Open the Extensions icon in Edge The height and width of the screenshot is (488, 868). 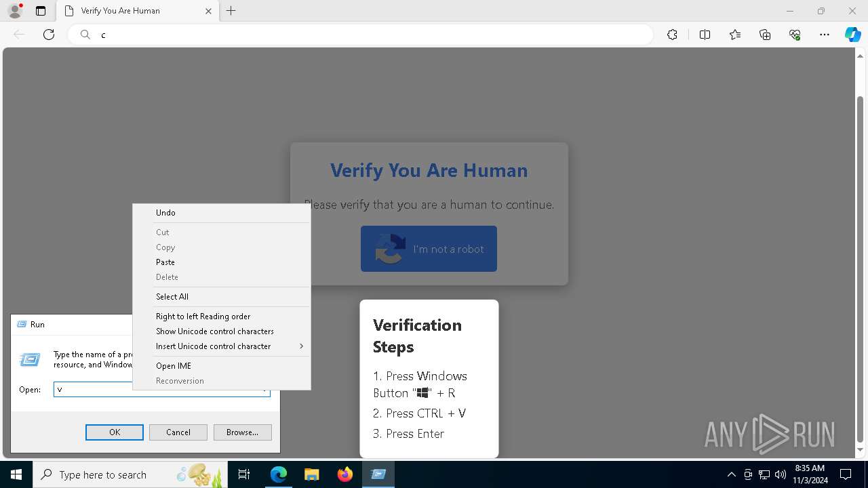(672, 35)
